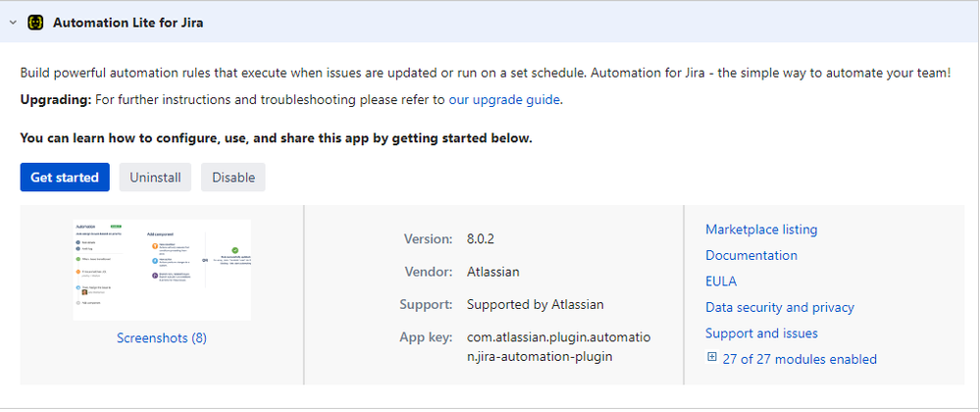Click the Automation Lite for Jira app icon
This screenshot has height=412, width=980.
[35, 23]
